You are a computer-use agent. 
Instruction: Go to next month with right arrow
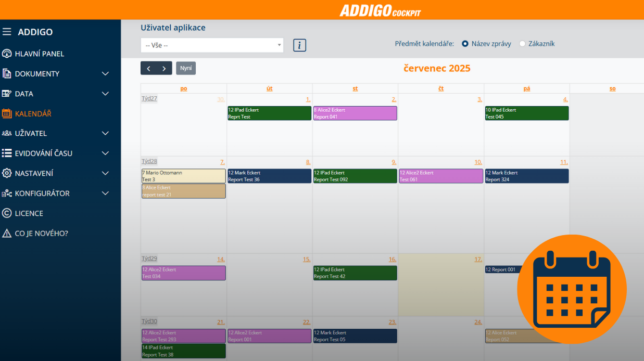[x=164, y=68]
